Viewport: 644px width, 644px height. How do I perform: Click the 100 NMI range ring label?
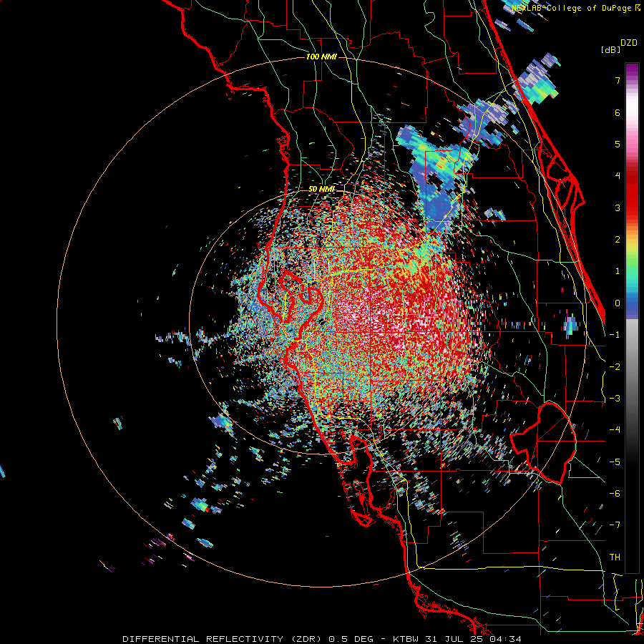321,57
